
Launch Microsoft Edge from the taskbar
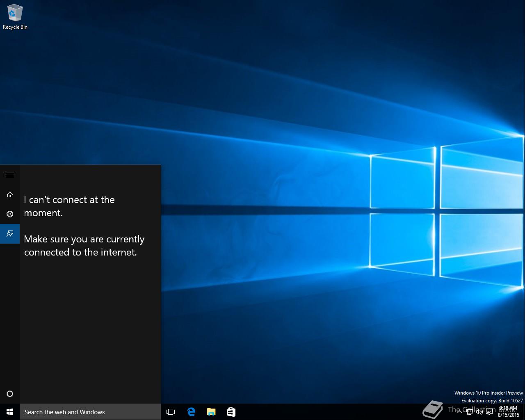click(x=191, y=412)
